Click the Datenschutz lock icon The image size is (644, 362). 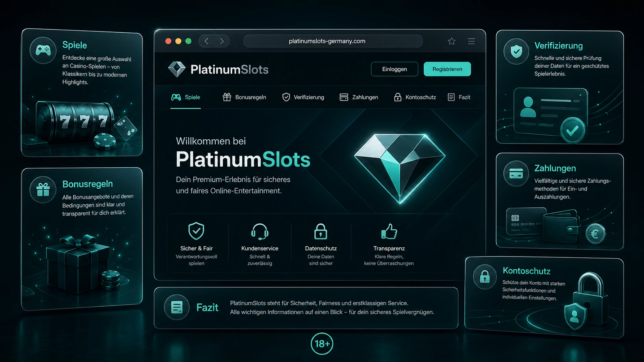pos(321,232)
